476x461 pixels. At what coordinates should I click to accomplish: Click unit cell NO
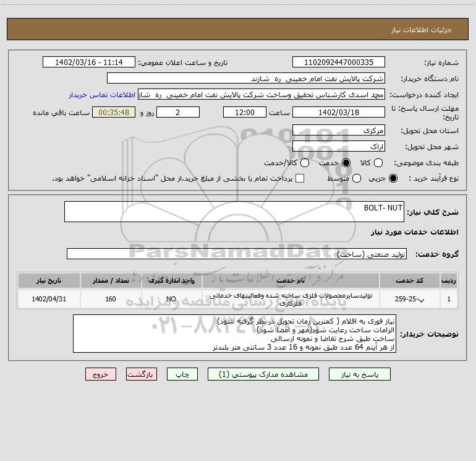[171, 299]
